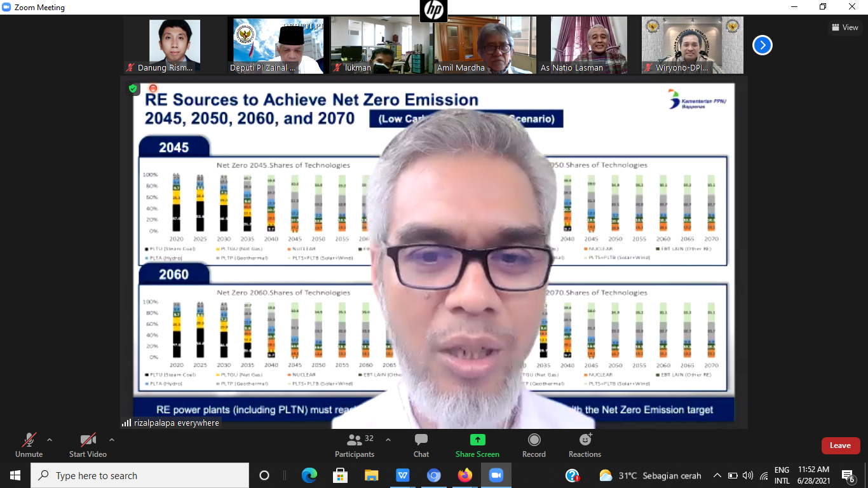The height and width of the screenshot is (488, 868).
Task: Open the clock showing 11:52 AM
Action: (813, 475)
